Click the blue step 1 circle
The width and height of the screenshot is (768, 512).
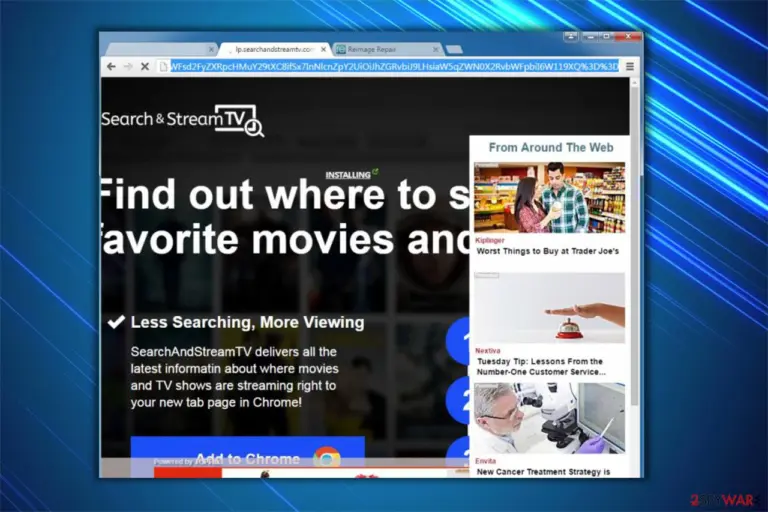click(x=458, y=340)
